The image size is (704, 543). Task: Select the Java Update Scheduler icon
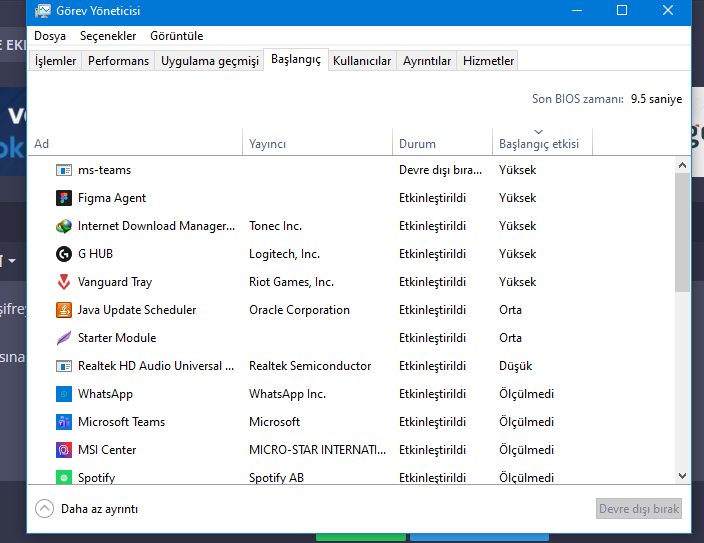pyautogui.click(x=64, y=310)
